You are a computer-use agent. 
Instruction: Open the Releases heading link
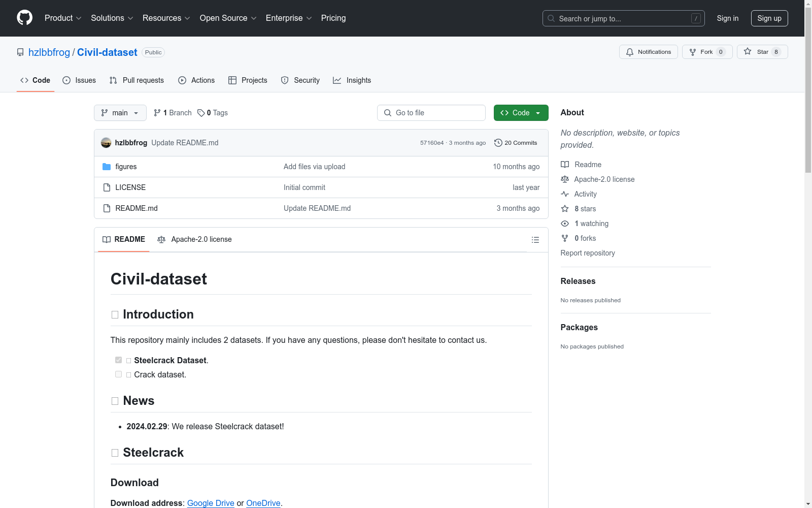tap(578, 281)
